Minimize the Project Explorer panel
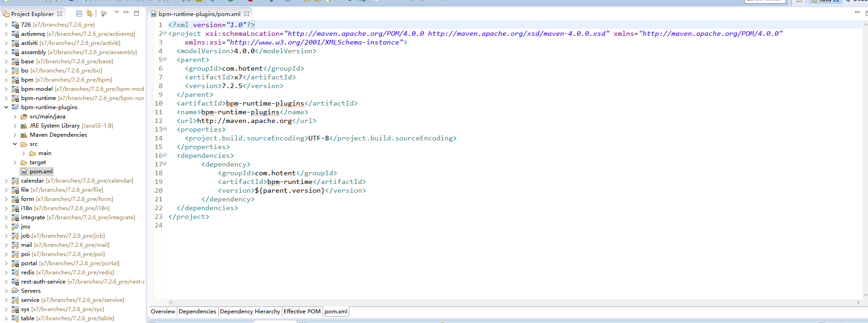 point(126,13)
